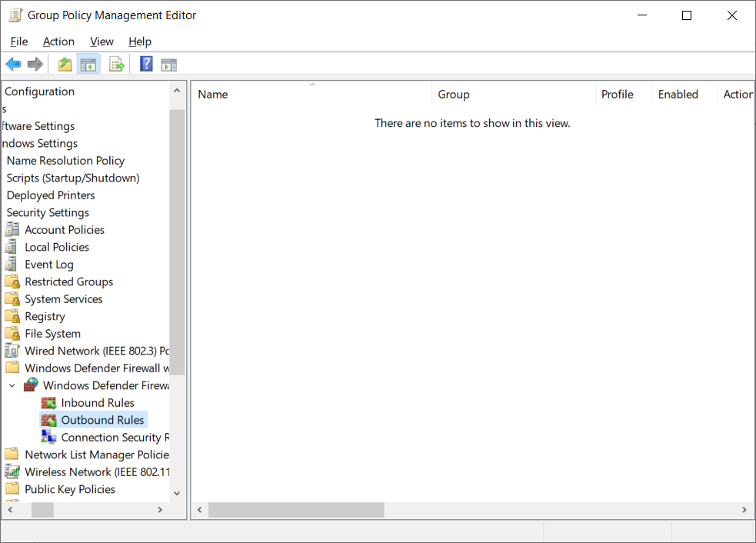Viewport: 756px width, 543px height.
Task: Select the Configuration tree item
Action: (x=39, y=92)
